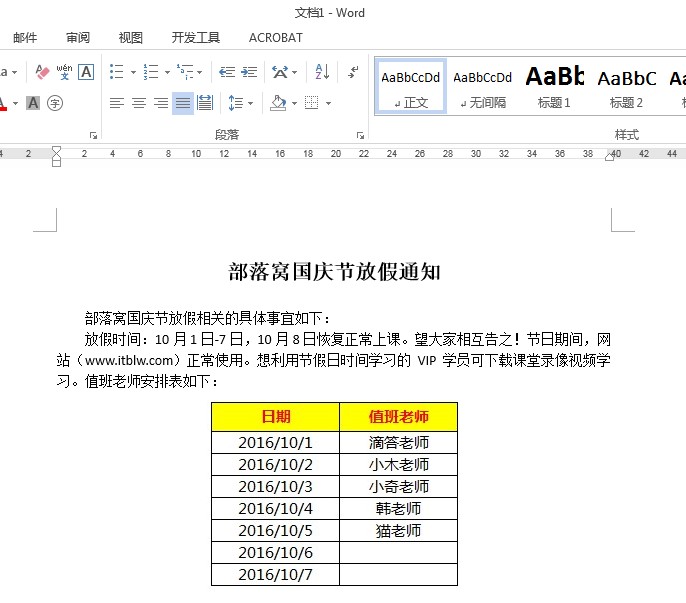Align paragraph text right
Viewport: 686px width, 603px height.
[161, 103]
